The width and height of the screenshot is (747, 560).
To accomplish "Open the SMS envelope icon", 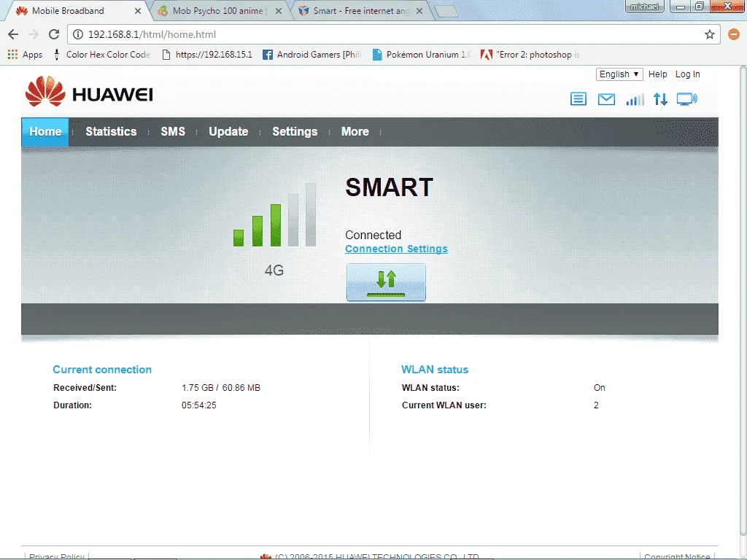I will pyautogui.click(x=606, y=99).
